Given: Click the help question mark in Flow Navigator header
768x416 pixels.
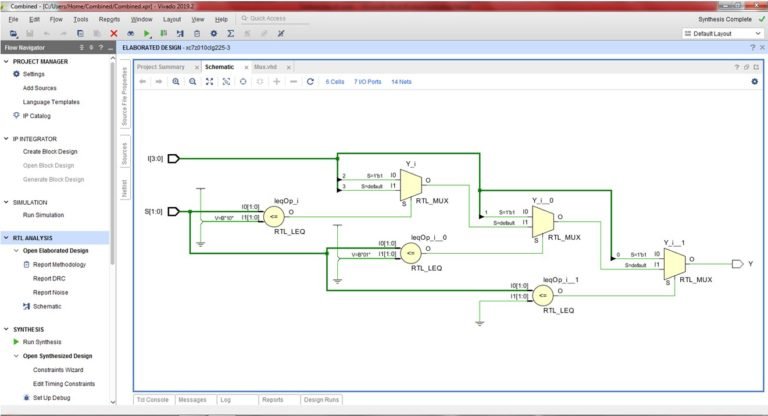Looking at the screenshot, I should [100, 48].
